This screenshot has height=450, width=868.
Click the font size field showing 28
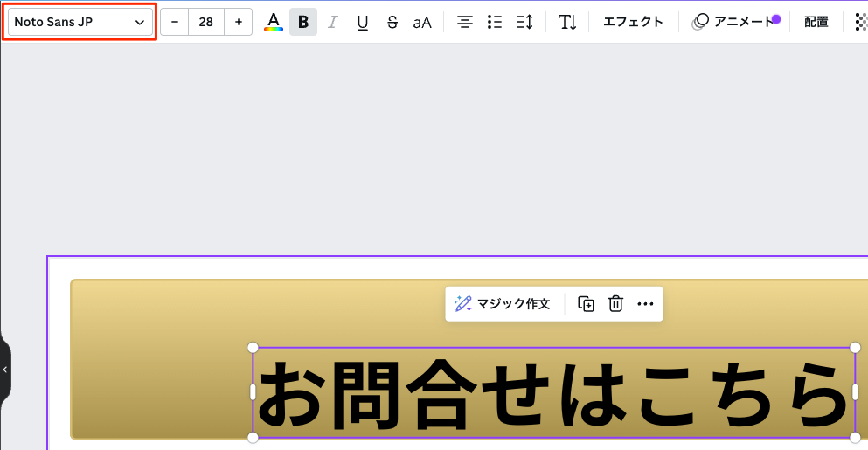206,22
